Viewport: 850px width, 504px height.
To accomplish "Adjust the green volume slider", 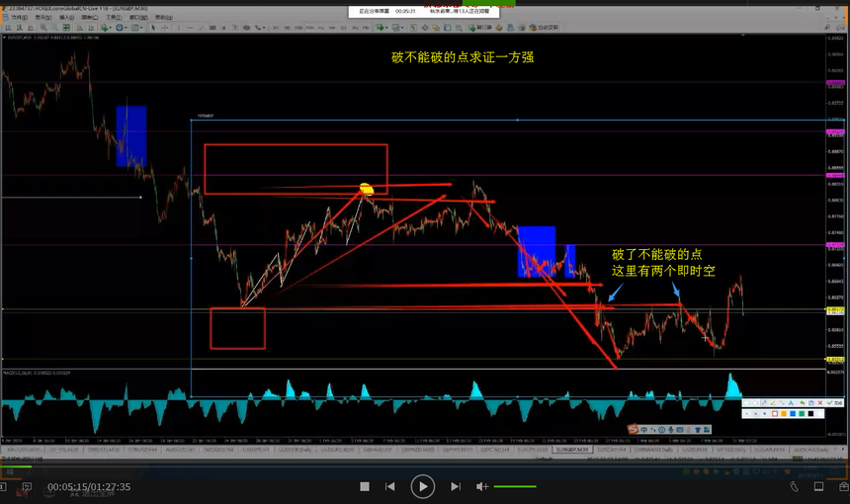I will [x=515, y=486].
